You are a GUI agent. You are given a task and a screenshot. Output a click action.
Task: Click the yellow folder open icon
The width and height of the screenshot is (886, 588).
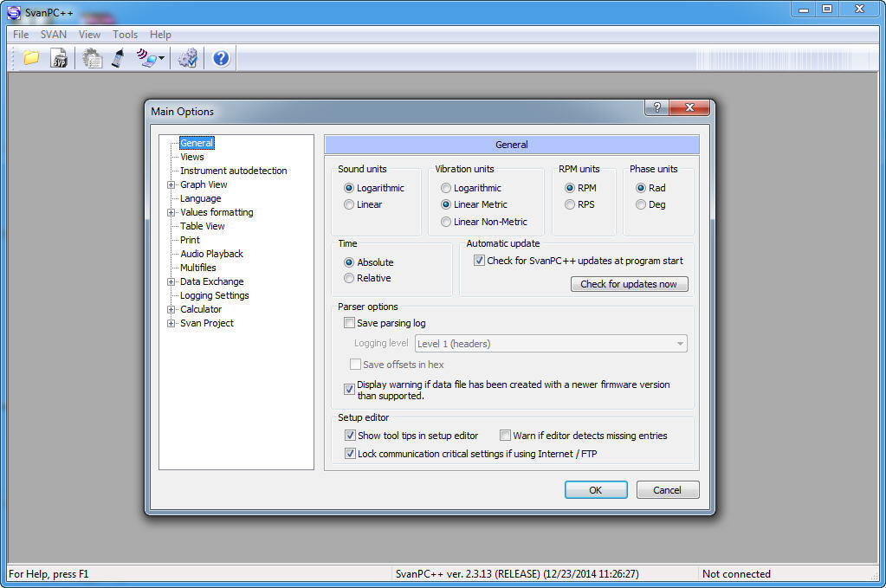click(x=31, y=58)
